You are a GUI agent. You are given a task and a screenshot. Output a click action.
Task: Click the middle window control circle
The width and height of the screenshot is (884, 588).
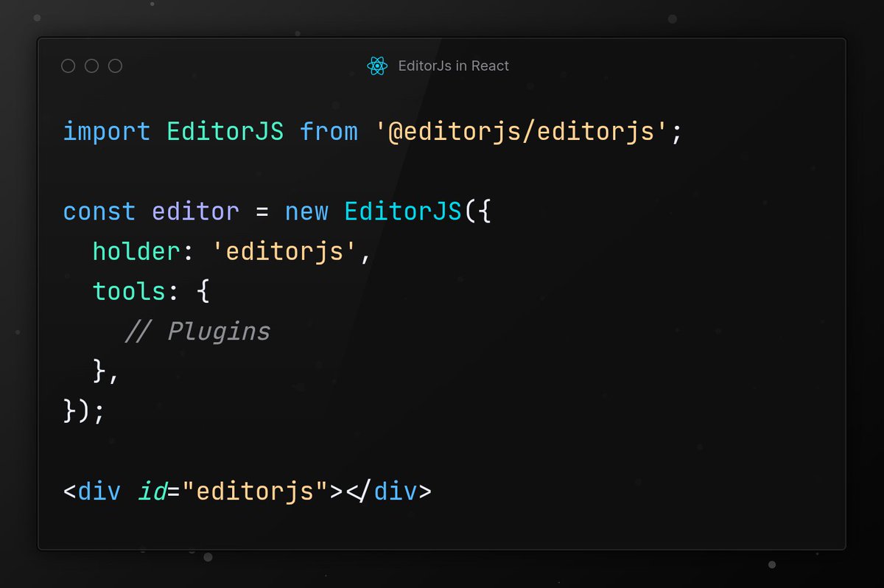point(92,66)
